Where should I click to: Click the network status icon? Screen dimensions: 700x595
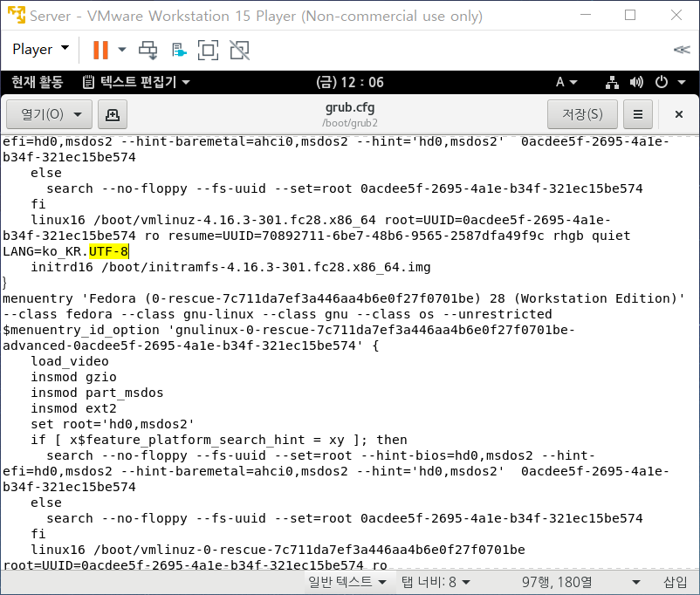click(x=612, y=82)
